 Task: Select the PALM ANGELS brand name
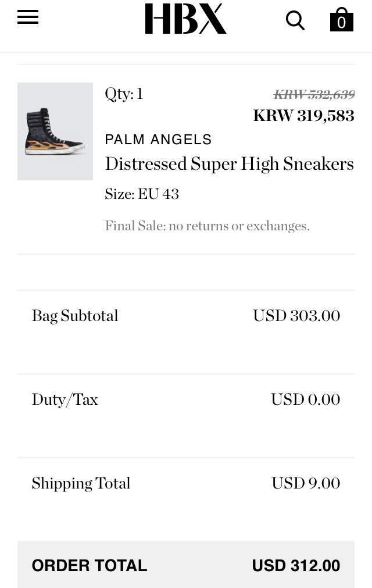[158, 140]
